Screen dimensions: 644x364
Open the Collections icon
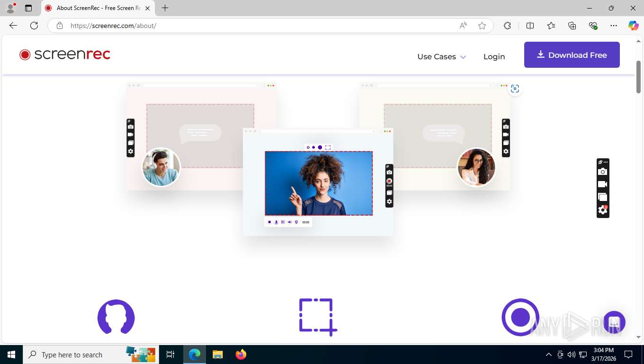[x=572, y=26]
